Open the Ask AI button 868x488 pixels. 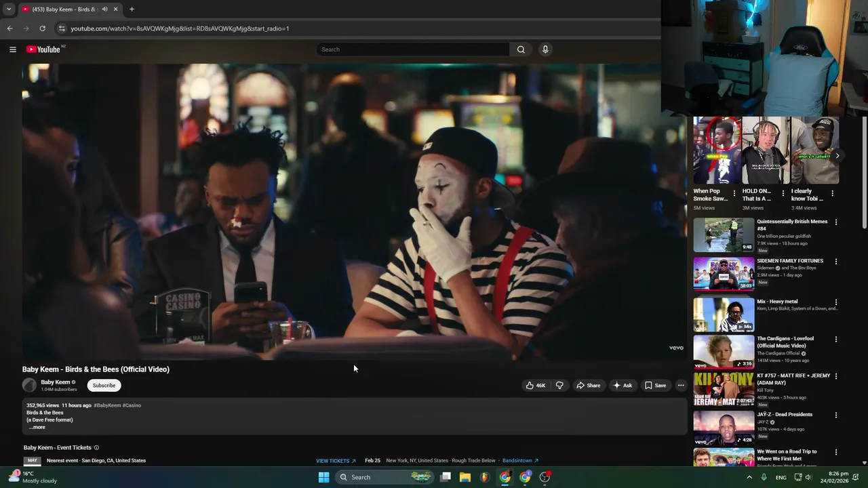click(x=623, y=386)
